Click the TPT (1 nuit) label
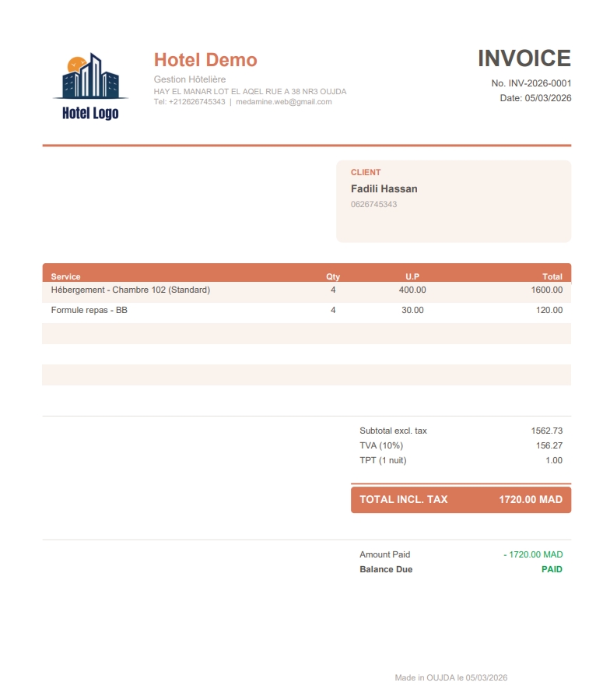 (x=383, y=460)
